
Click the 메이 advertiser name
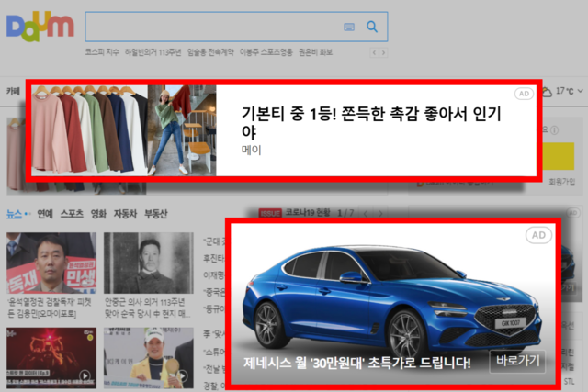[x=251, y=151]
